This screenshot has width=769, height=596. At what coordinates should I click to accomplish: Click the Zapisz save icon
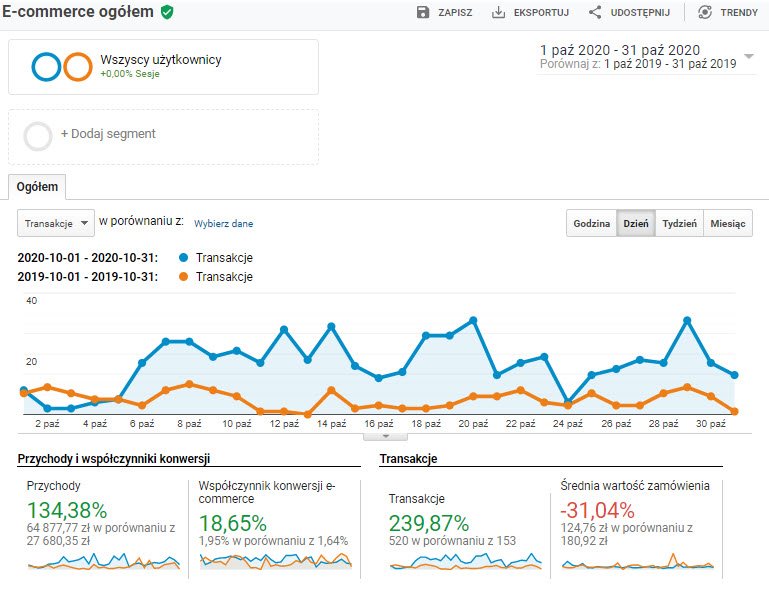click(x=423, y=12)
